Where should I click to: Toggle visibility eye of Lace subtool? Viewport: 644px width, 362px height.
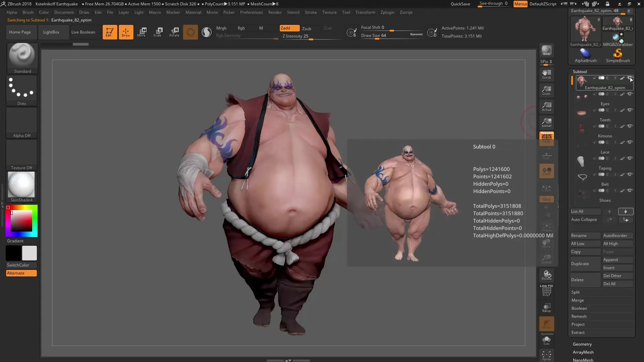point(630,142)
